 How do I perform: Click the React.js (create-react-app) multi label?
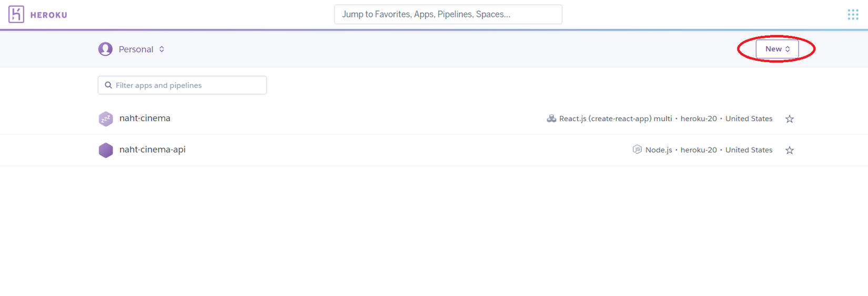pos(615,119)
